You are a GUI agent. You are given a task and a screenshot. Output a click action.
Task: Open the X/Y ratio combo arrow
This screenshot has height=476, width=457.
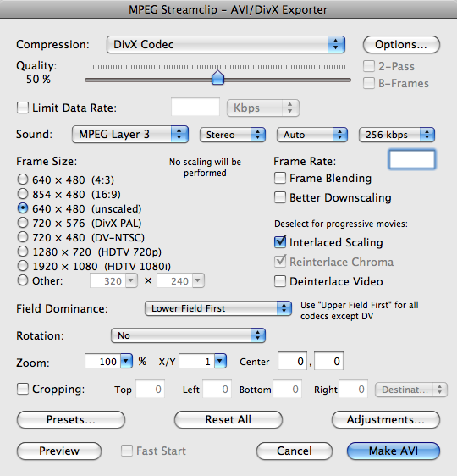pos(220,361)
